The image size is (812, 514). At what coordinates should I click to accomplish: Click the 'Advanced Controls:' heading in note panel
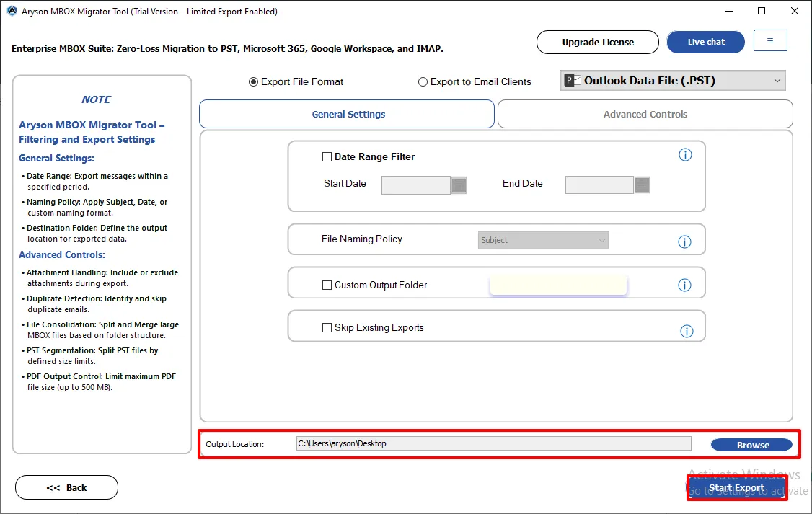(62, 254)
